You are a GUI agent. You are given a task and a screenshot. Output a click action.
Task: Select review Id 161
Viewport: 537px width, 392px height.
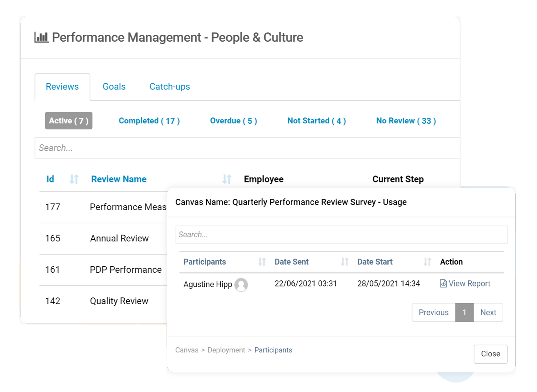click(52, 269)
